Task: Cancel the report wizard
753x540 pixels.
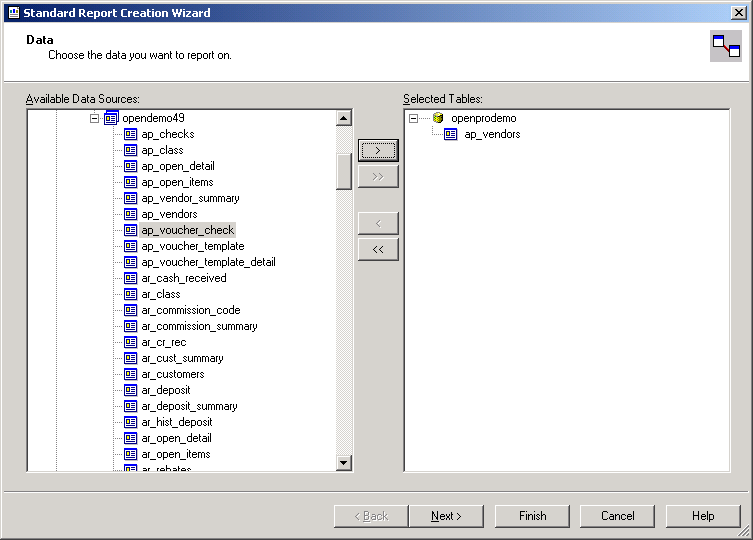Action: coord(618,516)
